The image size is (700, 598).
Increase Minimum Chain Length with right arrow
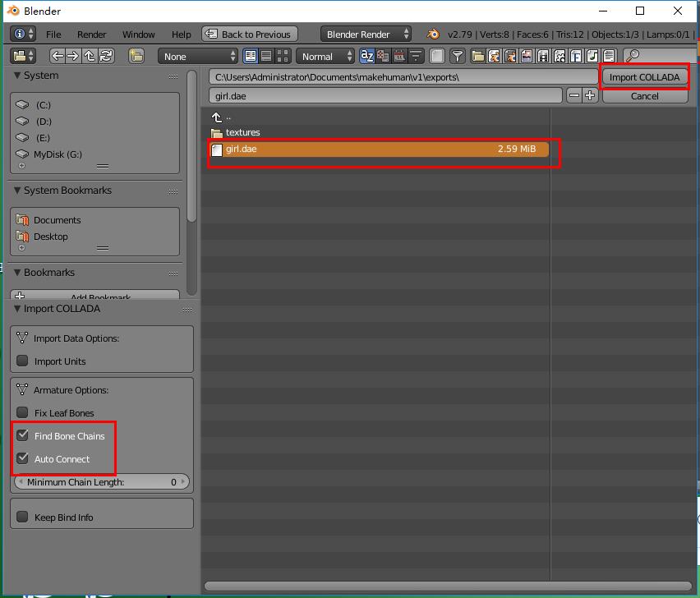183,481
